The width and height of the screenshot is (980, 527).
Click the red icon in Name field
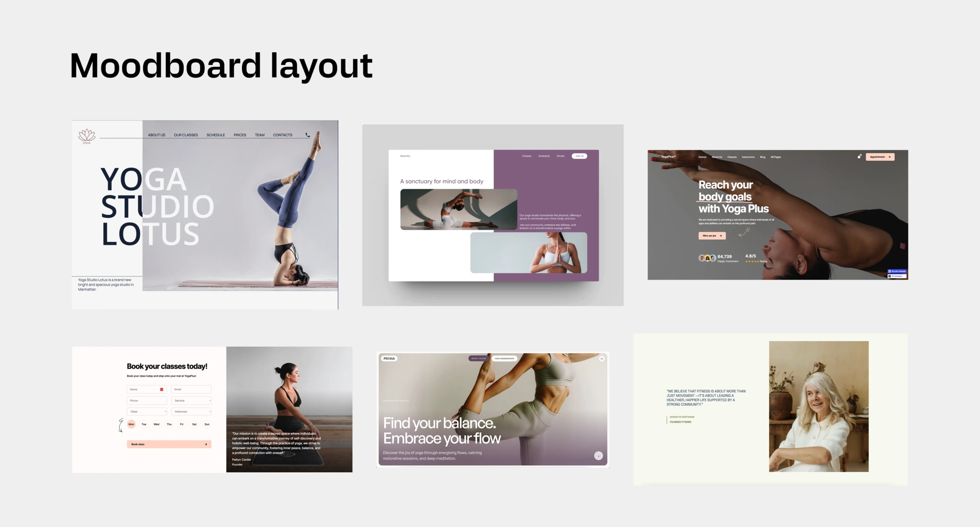click(162, 389)
